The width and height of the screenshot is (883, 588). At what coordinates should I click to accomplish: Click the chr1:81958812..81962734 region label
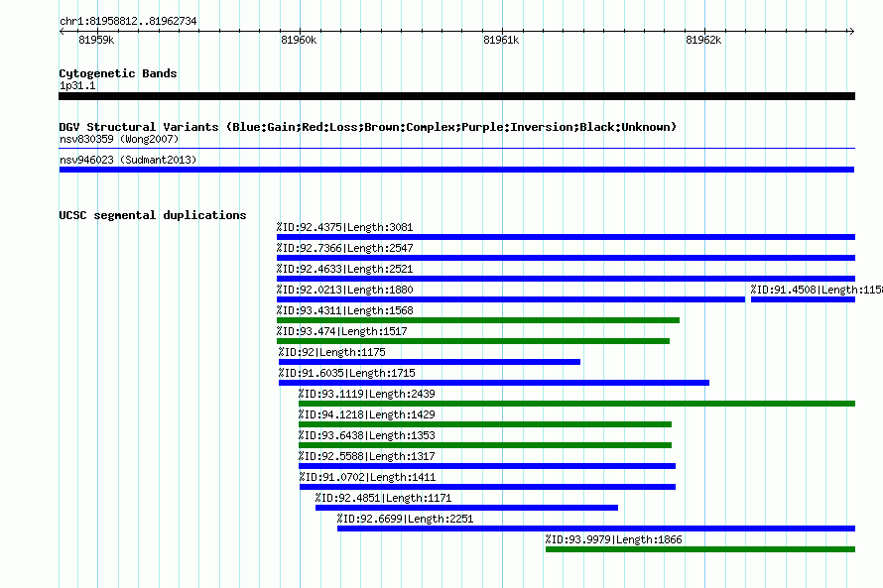[128, 21]
